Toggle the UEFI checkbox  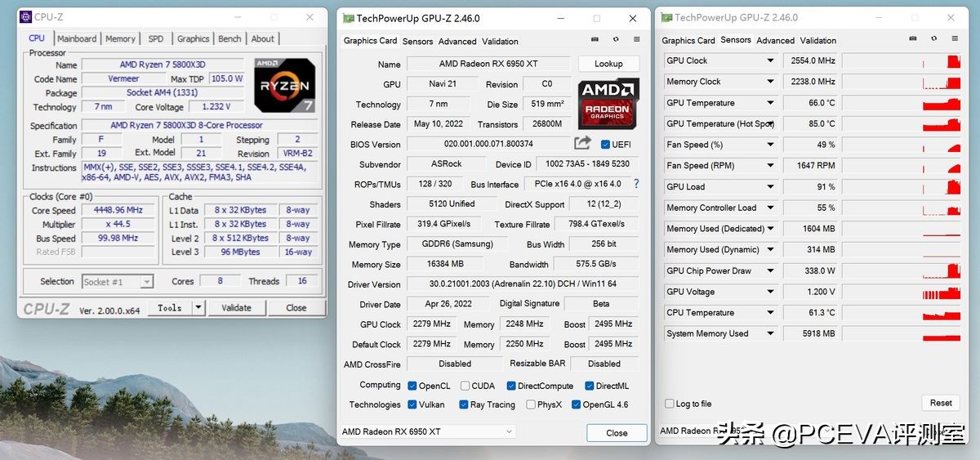(x=605, y=145)
